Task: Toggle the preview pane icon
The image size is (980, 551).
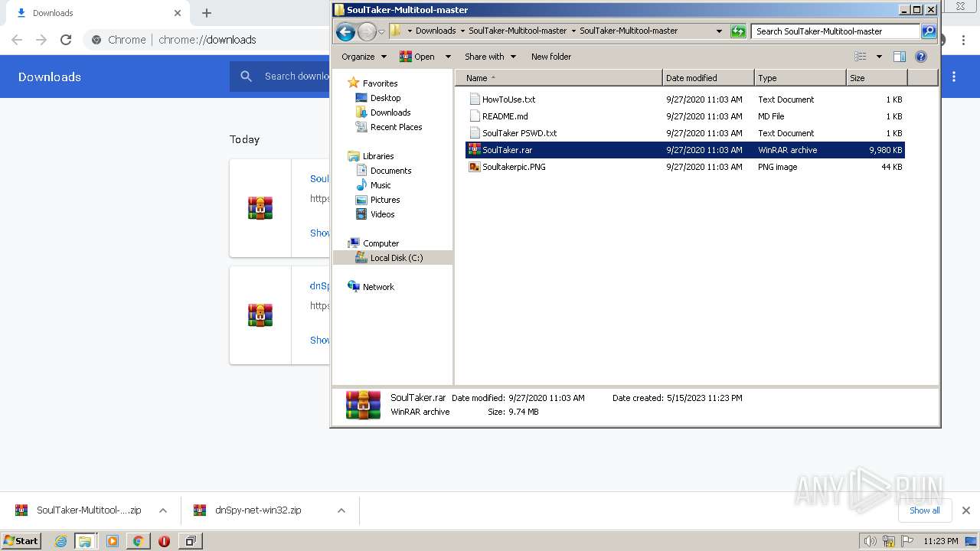Action: coord(900,57)
